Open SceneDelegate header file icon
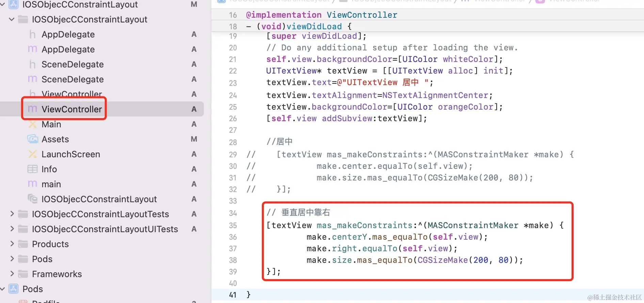Viewport: 644px width, 303px height. pos(32,64)
